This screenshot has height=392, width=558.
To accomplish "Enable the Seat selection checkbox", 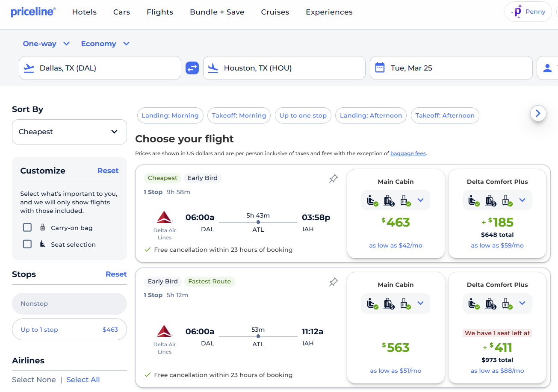I will tap(27, 244).
